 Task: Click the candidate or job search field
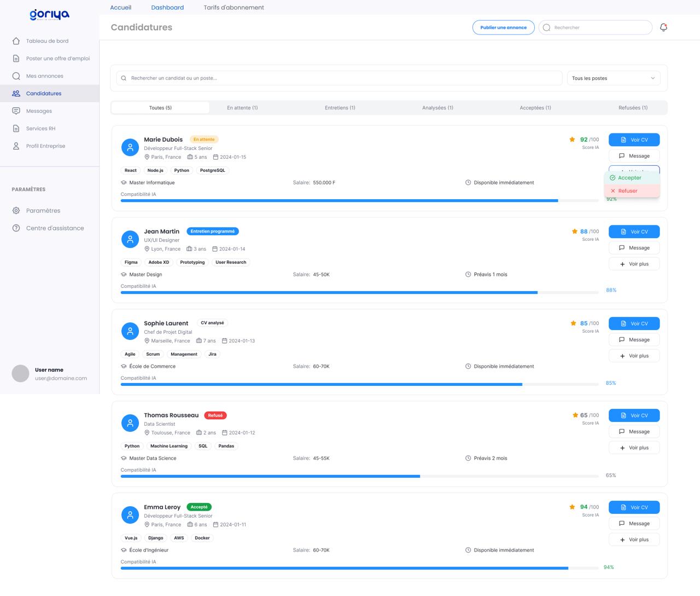point(340,78)
